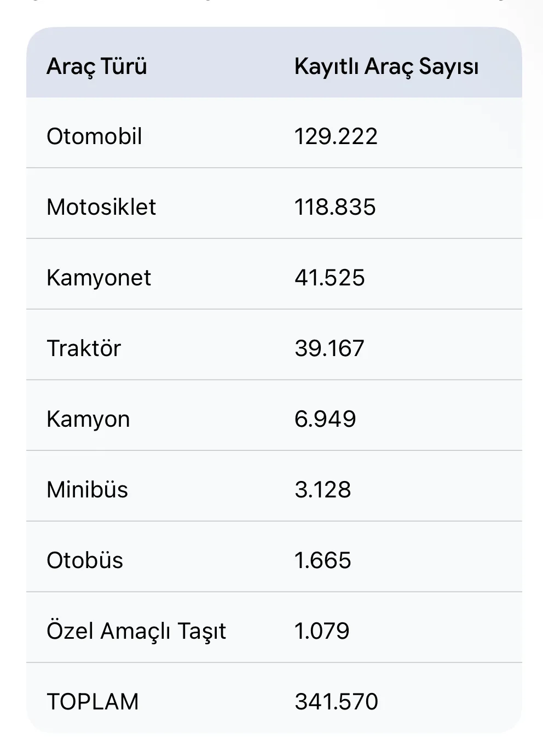
Task: Click the value 129.222
Action: tap(336, 136)
